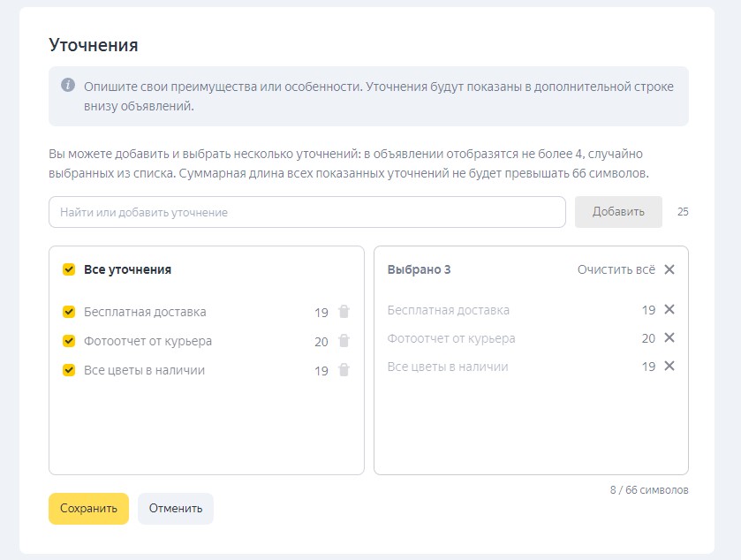Delete 'Бесплатная доставка' using its trash icon
This screenshot has width=741, height=560.
pyautogui.click(x=344, y=312)
